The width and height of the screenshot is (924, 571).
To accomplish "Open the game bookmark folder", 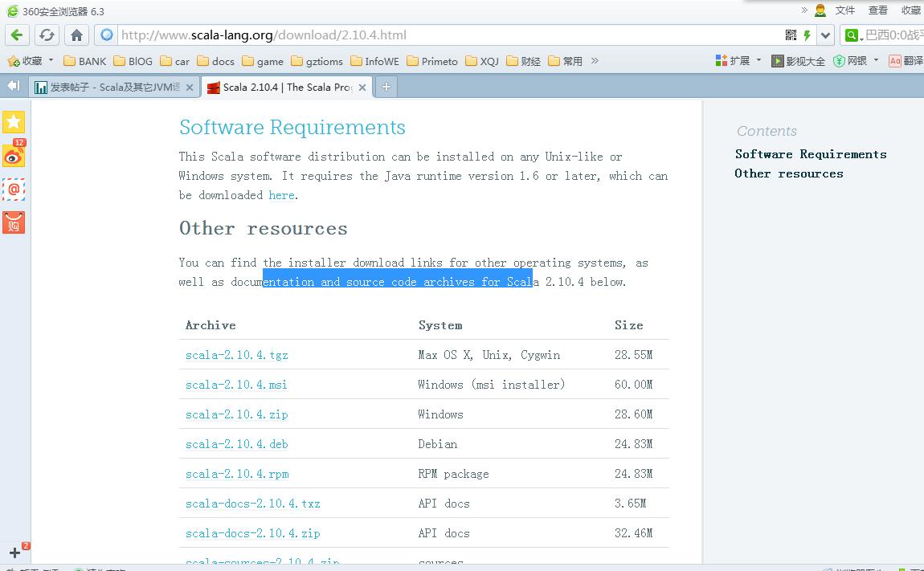I will [263, 61].
